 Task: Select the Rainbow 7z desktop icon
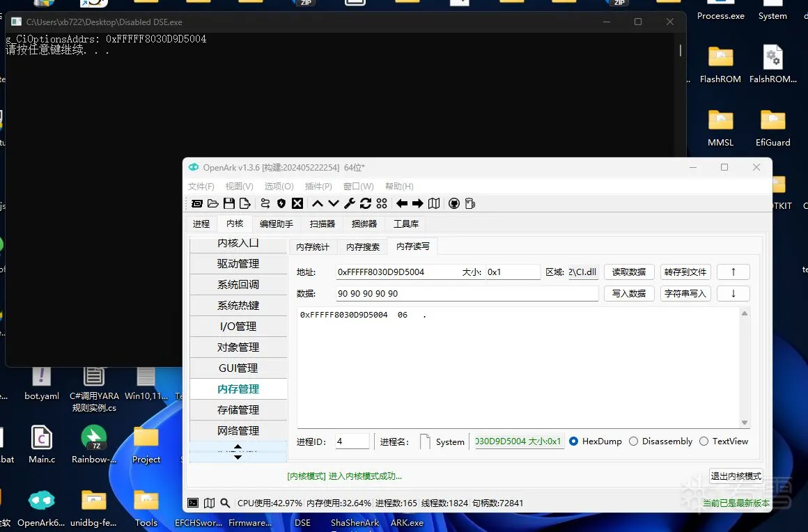(94, 444)
